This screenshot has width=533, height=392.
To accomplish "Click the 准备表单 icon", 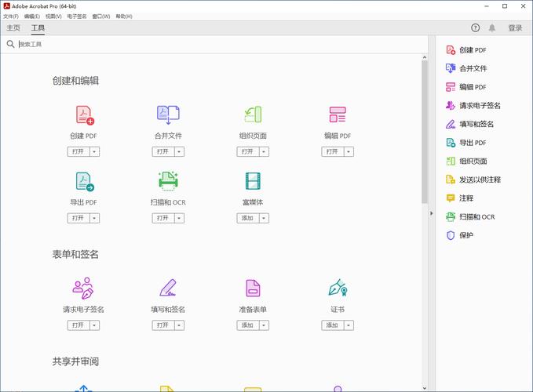I will (253, 289).
